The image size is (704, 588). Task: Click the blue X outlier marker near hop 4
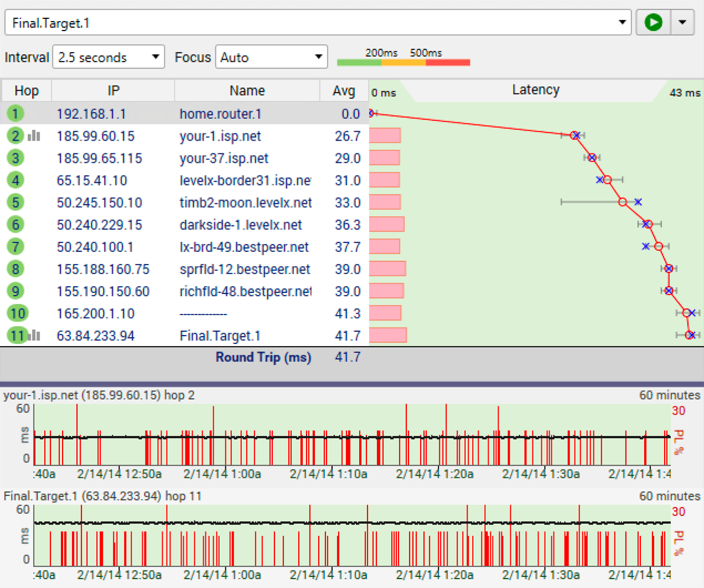(x=599, y=179)
